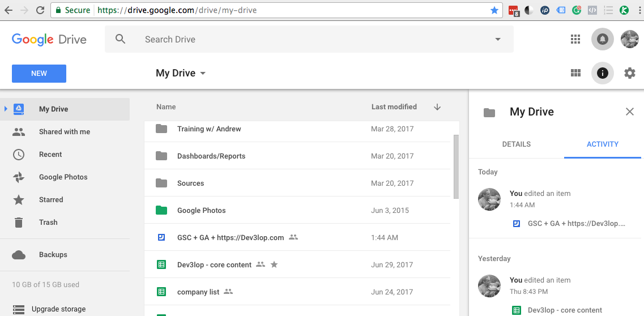Switch to grid view layout
The image size is (644, 316).
point(575,73)
